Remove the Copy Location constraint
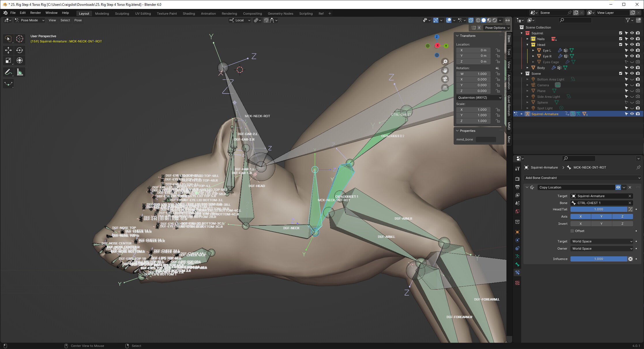This screenshot has height=349, width=644. [630, 187]
